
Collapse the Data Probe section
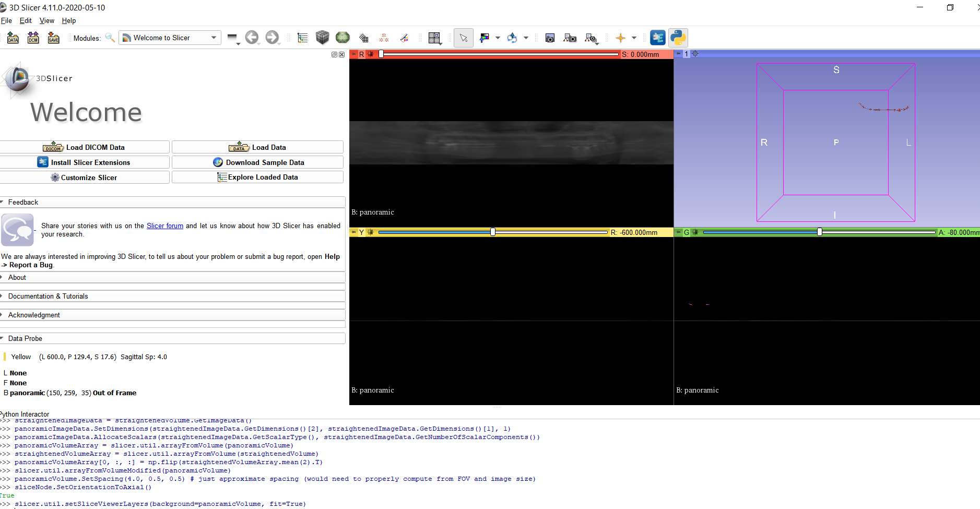[x=172, y=338]
